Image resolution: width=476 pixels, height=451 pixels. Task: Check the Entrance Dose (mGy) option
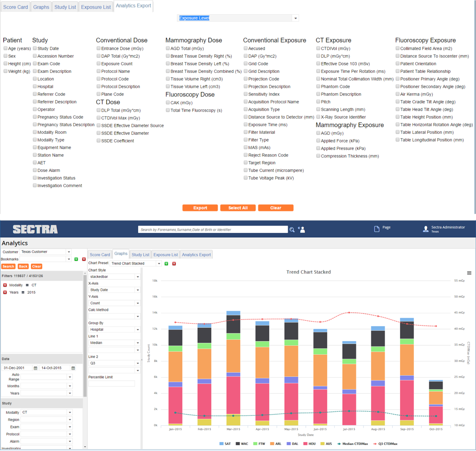tap(99, 48)
